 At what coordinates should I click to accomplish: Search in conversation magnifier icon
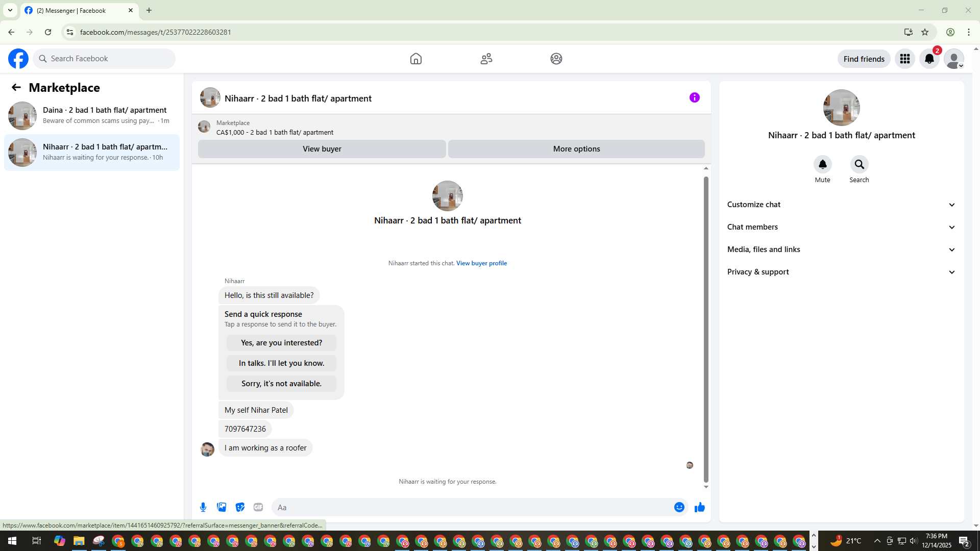[859, 164]
